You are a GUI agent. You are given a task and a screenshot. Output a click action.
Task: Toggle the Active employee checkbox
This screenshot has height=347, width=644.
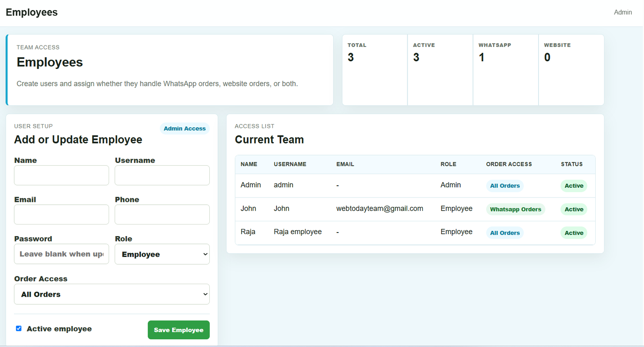pyautogui.click(x=19, y=328)
